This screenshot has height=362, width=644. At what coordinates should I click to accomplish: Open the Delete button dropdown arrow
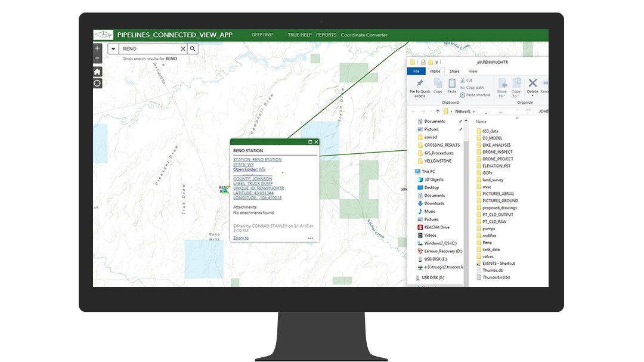coord(532,96)
